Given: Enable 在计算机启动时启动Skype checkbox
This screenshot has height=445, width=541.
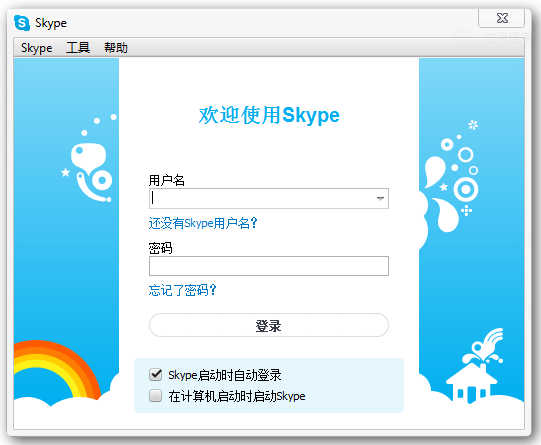Looking at the screenshot, I should (156, 396).
